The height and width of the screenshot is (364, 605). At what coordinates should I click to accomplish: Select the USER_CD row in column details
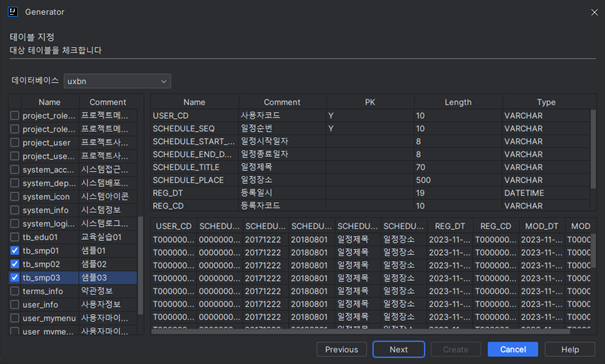point(370,115)
